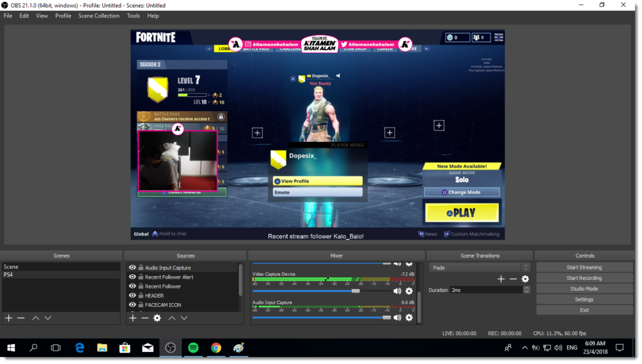Add a scene transition with plus icon
The image size is (642, 364).
501,279
